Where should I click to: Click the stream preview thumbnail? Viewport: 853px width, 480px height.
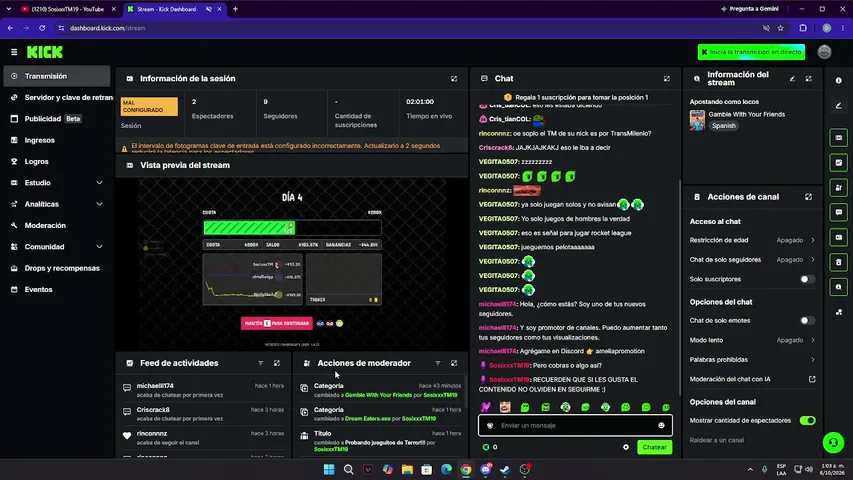coord(292,263)
